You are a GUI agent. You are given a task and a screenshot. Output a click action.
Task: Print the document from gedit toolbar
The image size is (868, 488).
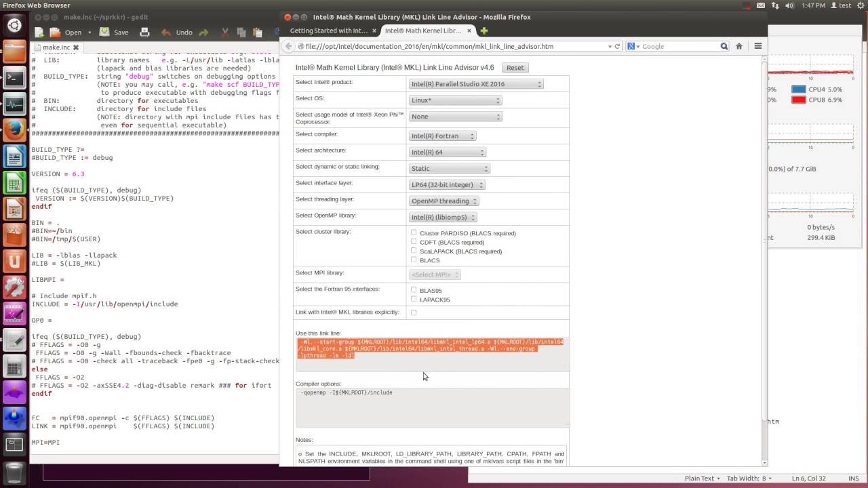[x=143, y=32]
